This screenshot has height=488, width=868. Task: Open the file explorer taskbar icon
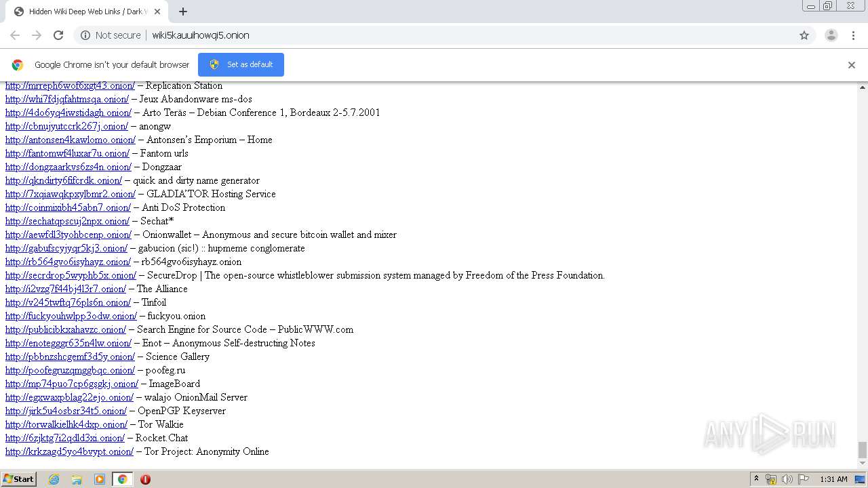(77, 479)
